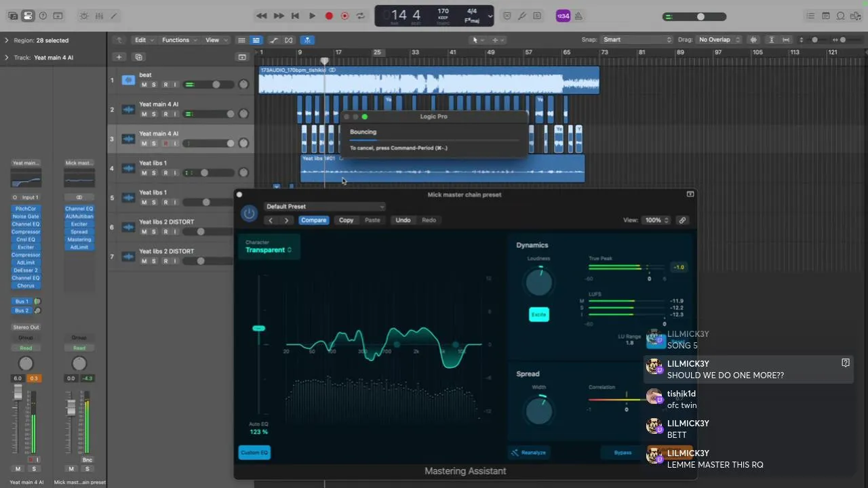
Task: Open Quick Help question-mark icon
Action: (x=43, y=16)
